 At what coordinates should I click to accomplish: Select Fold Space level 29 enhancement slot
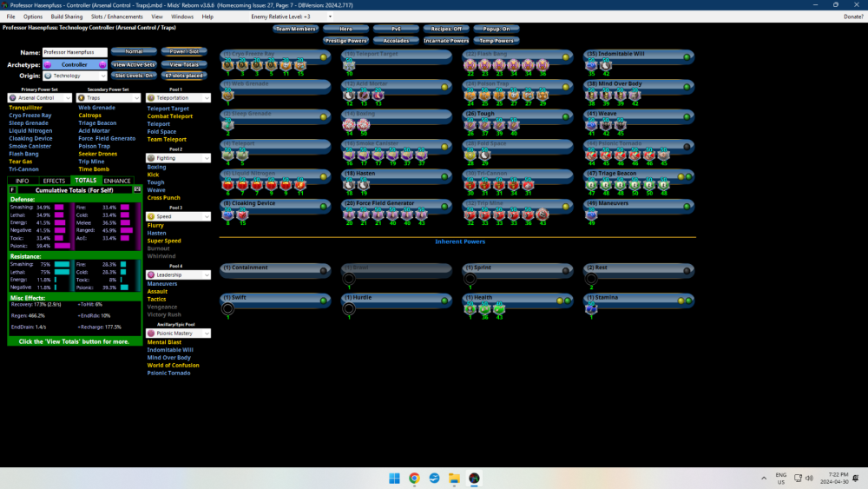[x=485, y=155]
